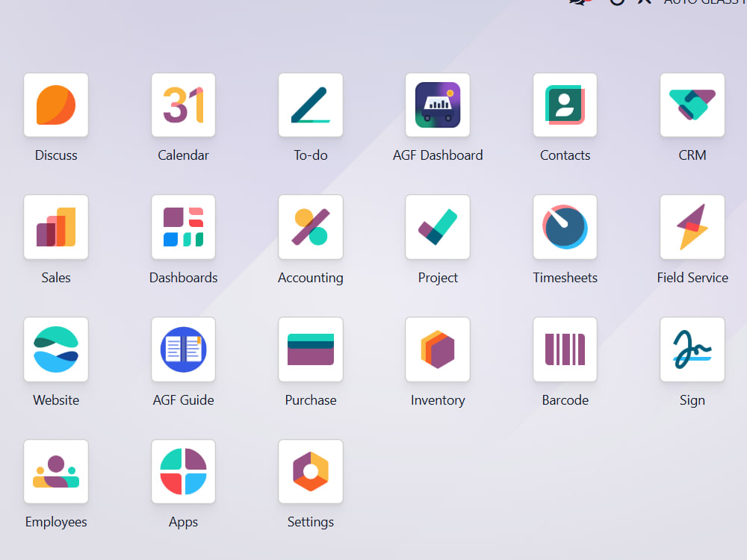
Task: Open the Contacts app
Action: pyautogui.click(x=565, y=105)
